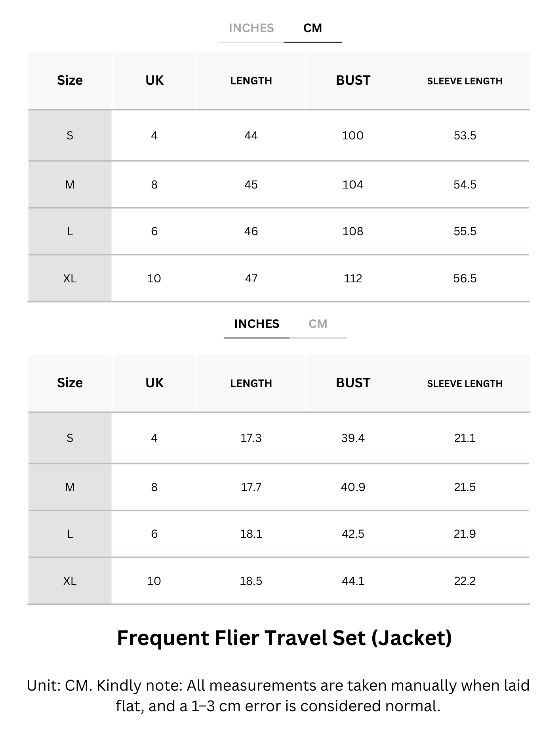The height and width of the screenshot is (733, 560).
Task: Click the length value 46 in the centimeter table
Action: tap(251, 231)
